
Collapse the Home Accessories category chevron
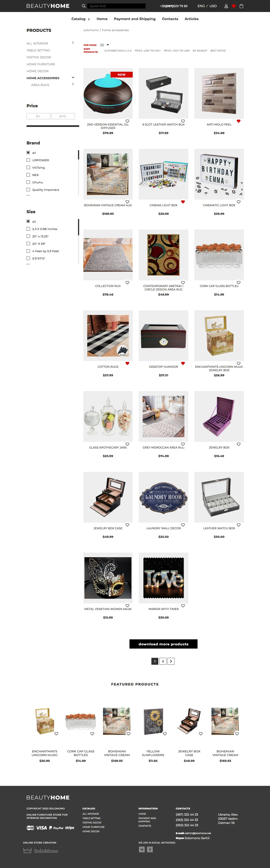pos(73,78)
